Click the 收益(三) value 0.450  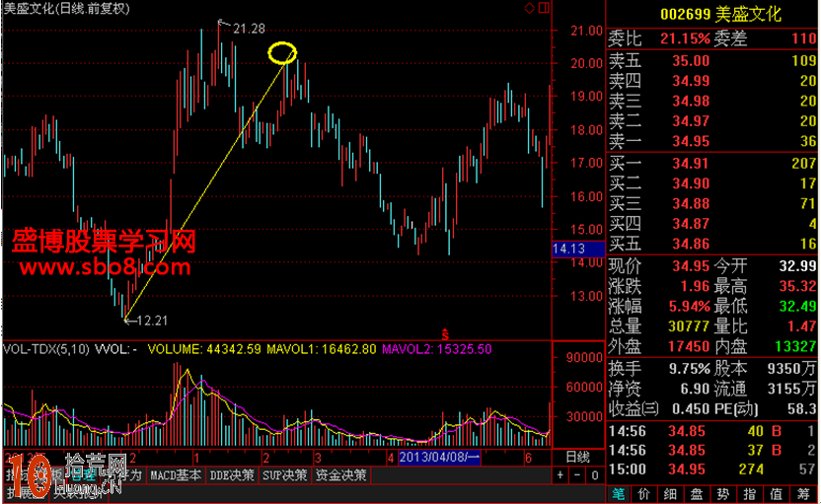691,408
